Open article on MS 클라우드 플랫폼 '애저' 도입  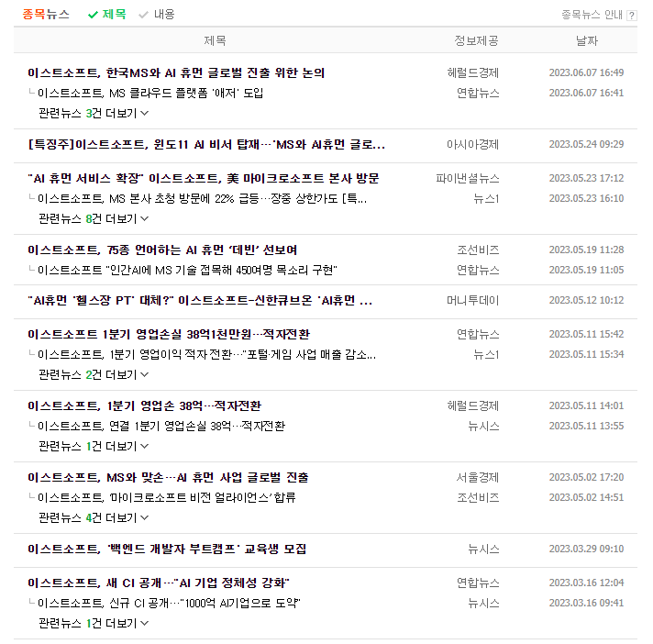coord(150,93)
